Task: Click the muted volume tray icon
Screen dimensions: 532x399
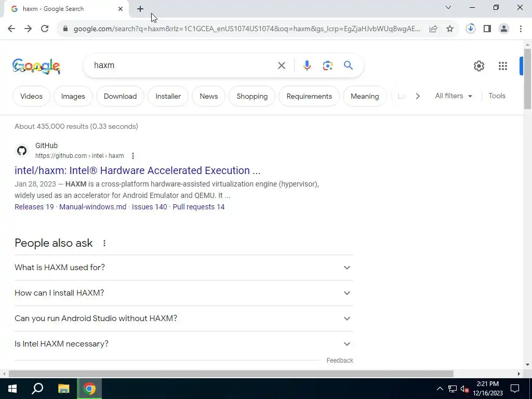Action: coord(465,389)
